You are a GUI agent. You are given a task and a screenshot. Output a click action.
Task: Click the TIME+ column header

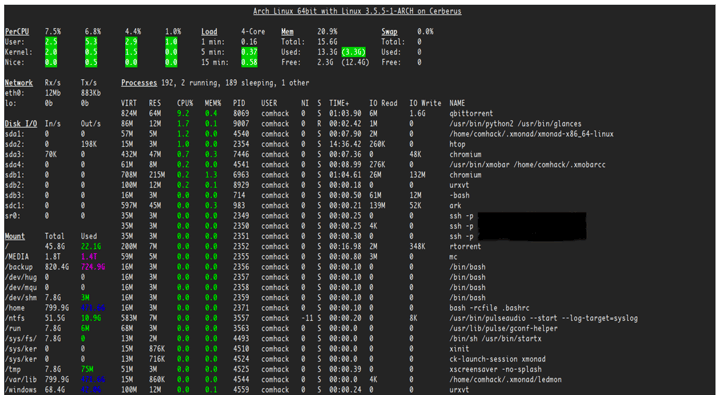click(x=339, y=103)
